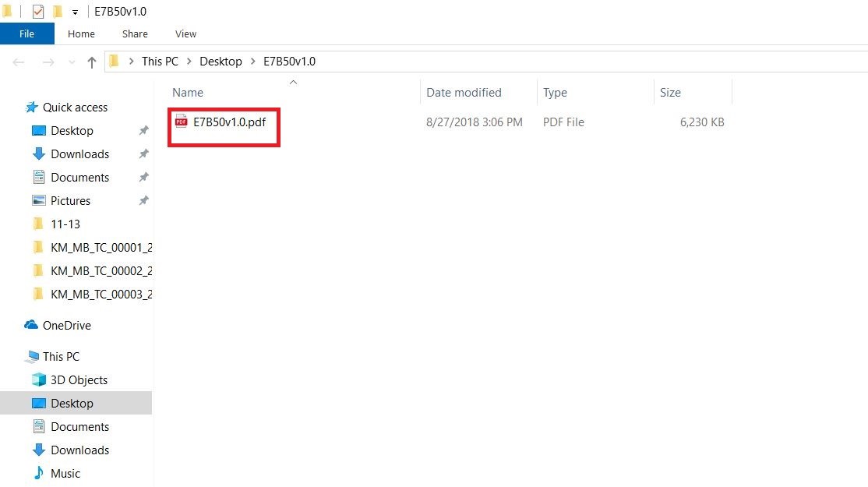Go up one folder level with up arrow
868x487 pixels.
pos(92,62)
